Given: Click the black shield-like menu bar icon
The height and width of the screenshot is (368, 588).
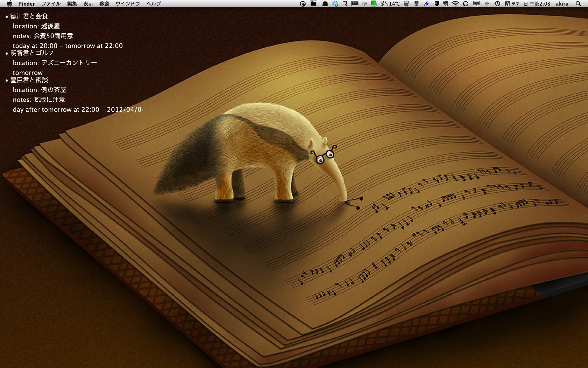Looking at the screenshot, I should click(x=437, y=4).
